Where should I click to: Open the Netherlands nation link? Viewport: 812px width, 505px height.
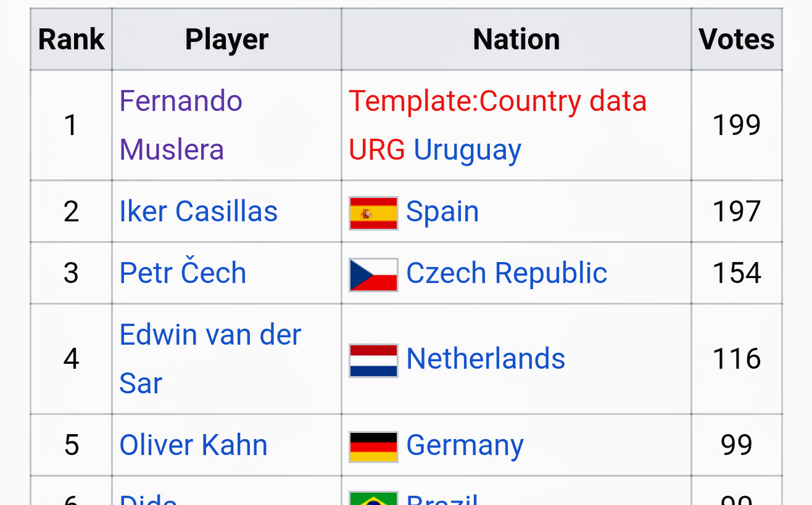point(486,359)
